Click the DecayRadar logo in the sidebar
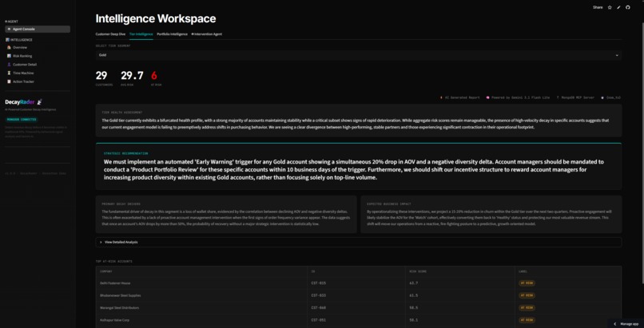The image size is (644, 328). coord(23,102)
